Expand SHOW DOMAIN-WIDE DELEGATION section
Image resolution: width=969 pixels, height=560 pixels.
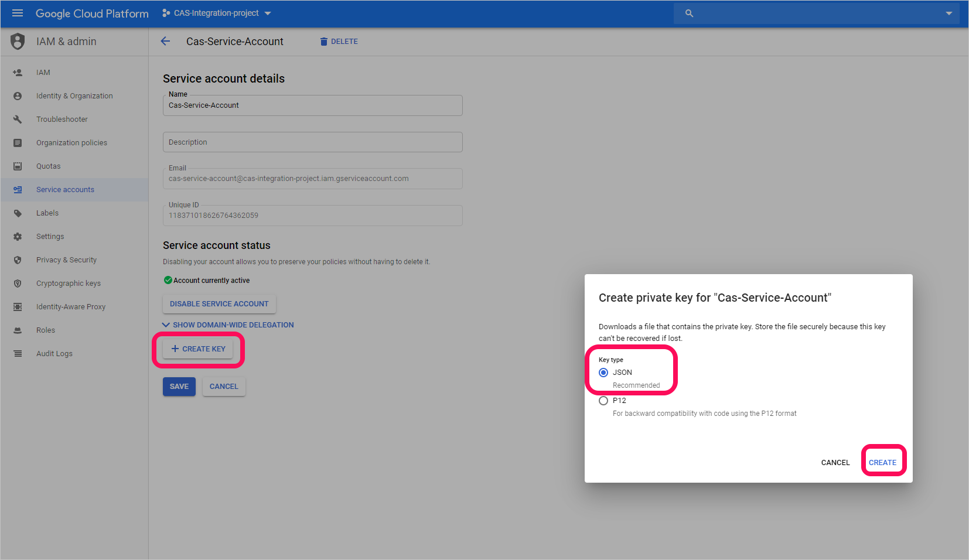[228, 325]
